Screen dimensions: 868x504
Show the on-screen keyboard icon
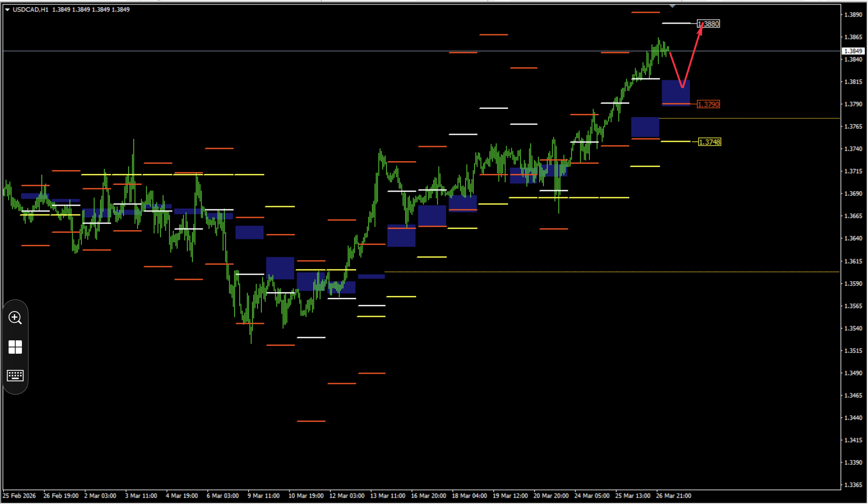pos(15,376)
